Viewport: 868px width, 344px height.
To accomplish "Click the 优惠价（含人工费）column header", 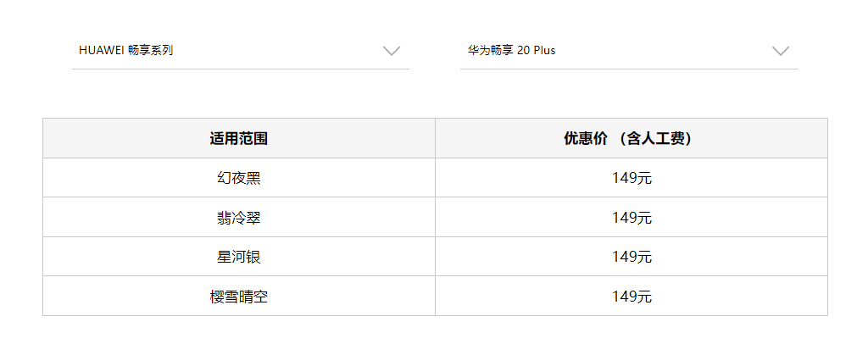I will tap(632, 138).
